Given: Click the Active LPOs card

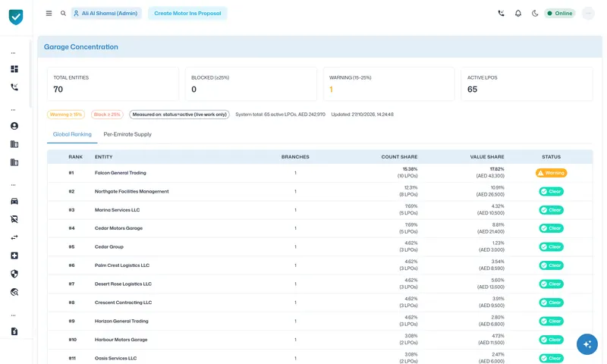Looking at the screenshot, I should tap(527, 84).
